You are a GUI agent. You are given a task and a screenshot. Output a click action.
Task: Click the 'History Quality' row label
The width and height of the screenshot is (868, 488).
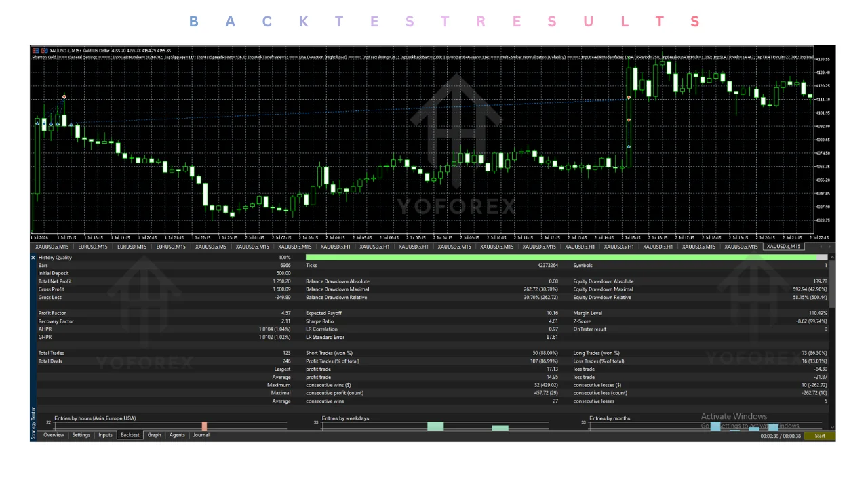55,258
